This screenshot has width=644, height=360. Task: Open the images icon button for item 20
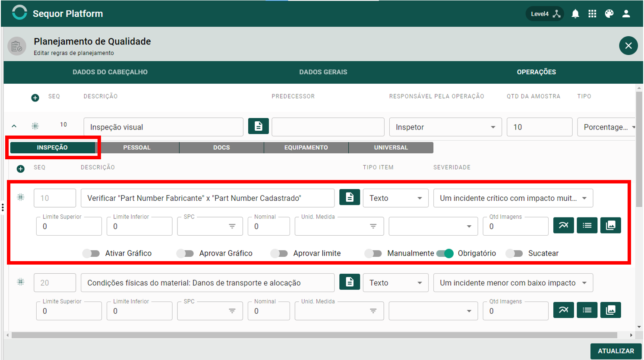(x=611, y=310)
